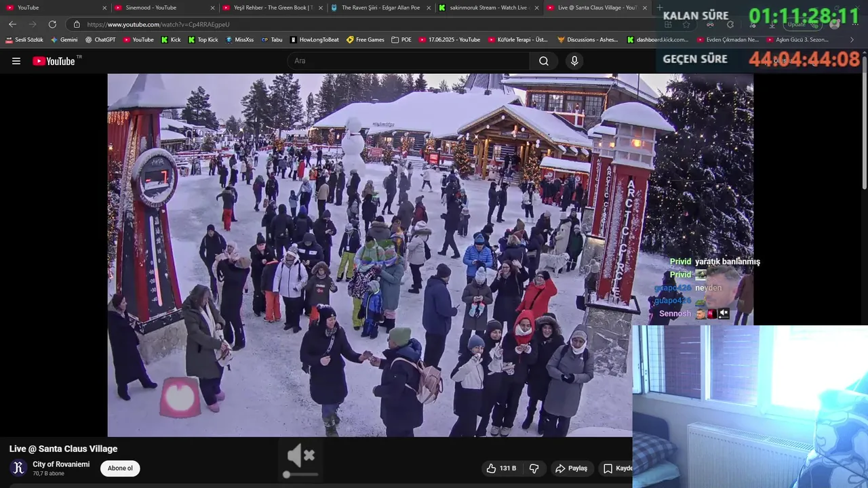
Task: Close the Yeşil Rehber tab
Action: click(321, 8)
